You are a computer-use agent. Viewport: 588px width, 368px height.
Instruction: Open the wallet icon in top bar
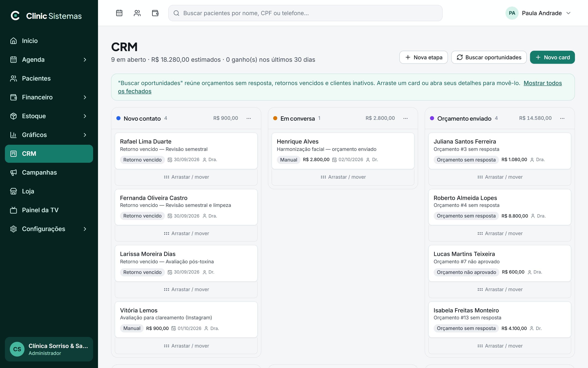(155, 13)
